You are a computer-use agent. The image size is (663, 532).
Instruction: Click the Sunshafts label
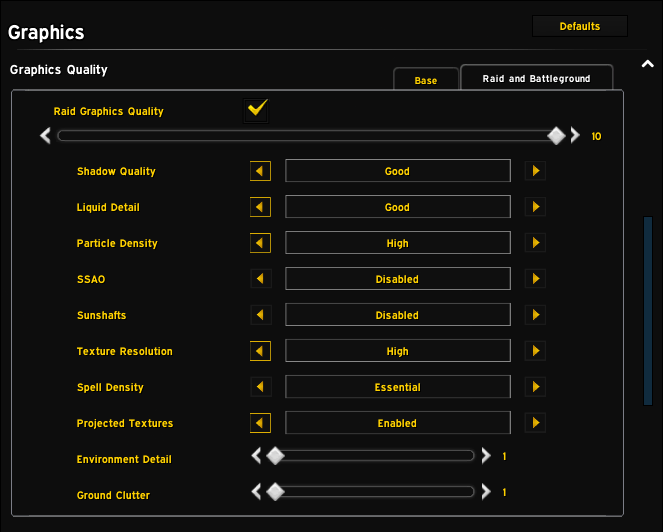101,315
